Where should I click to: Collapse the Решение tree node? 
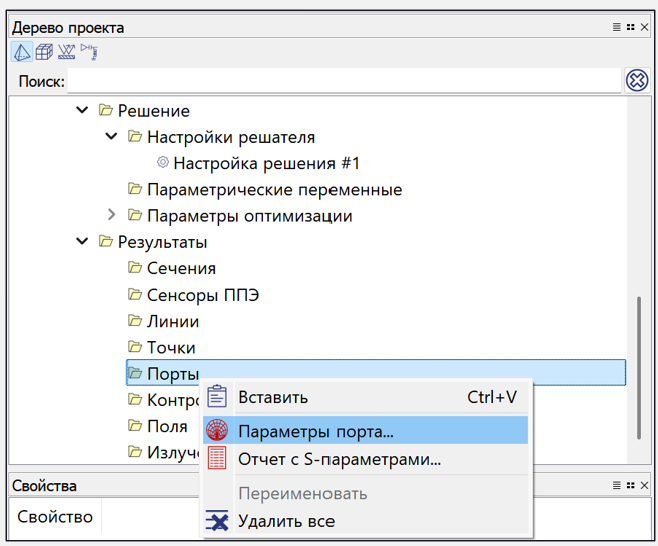tap(82, 110)
